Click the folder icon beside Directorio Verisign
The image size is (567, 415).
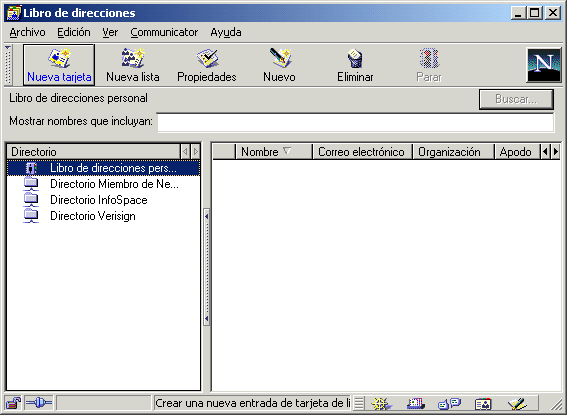pos(31,216)
